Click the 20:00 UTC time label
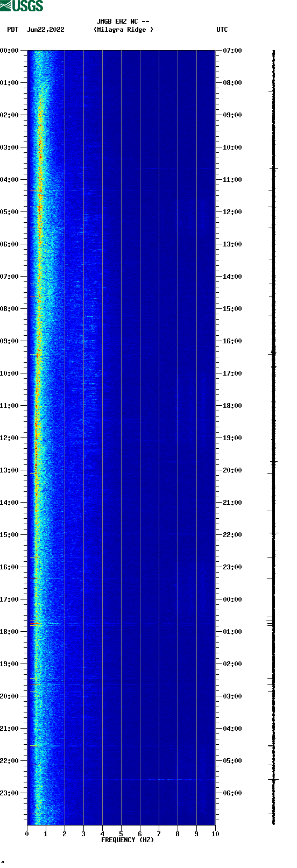The width and height of the screenshot is (297, 868). pyautogui.click(x=232, y=470)
